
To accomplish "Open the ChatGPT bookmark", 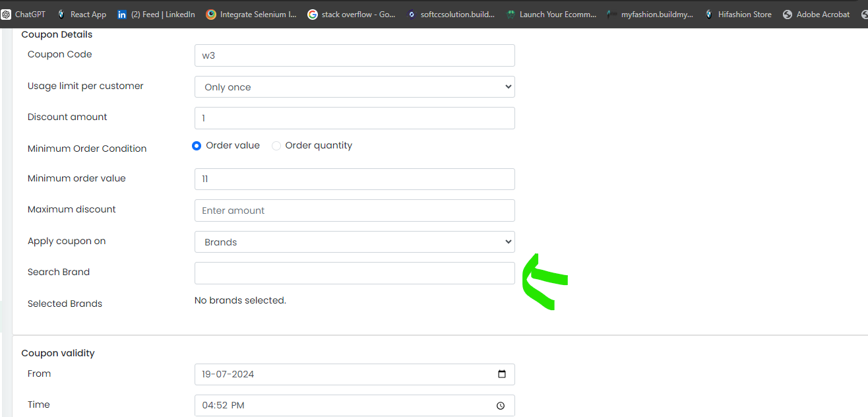I will (24, 14).
